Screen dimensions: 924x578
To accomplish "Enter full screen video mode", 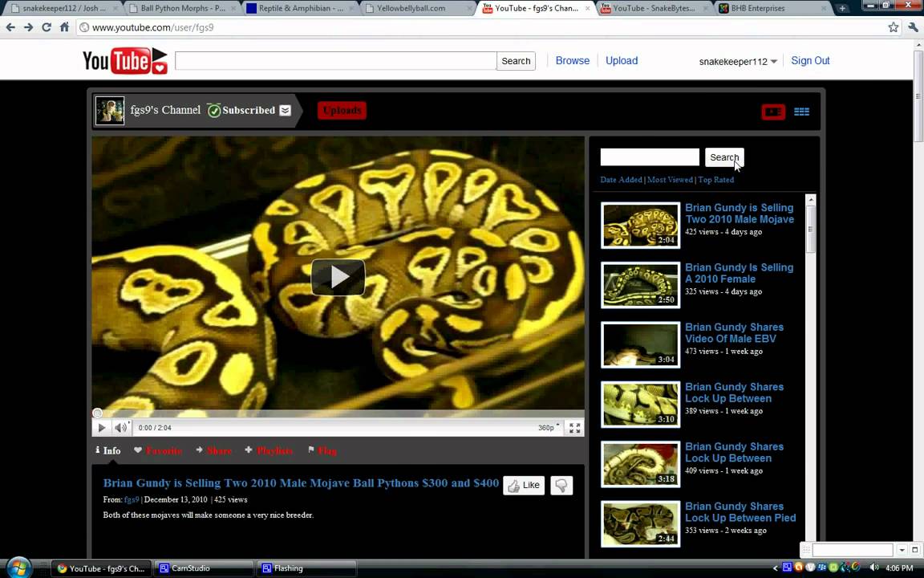I will coord(575,428).
